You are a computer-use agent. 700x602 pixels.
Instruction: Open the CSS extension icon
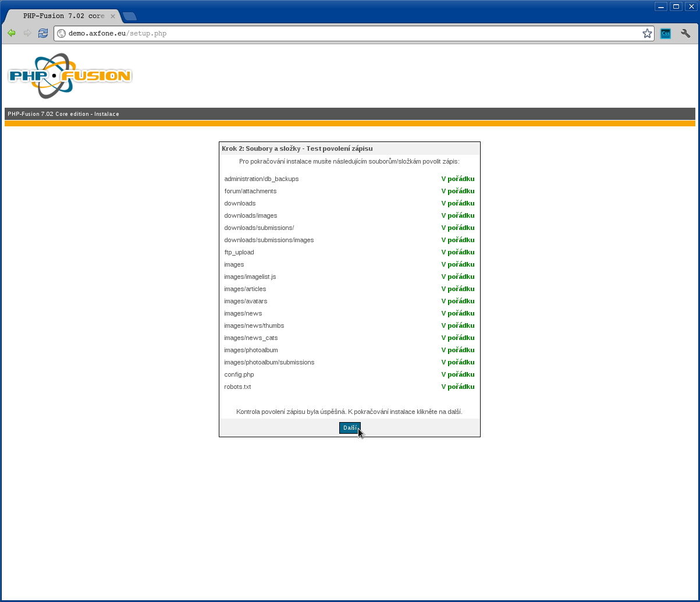coord(666,34)
